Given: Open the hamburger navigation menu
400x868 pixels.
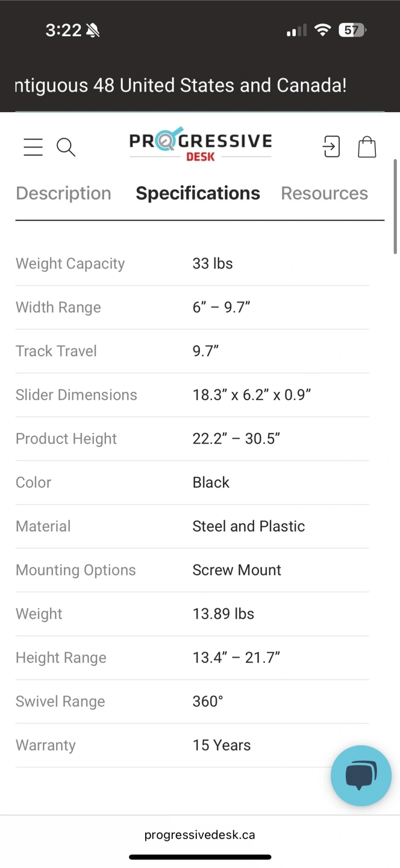Looking at the screenshot, I should (33, 146).
